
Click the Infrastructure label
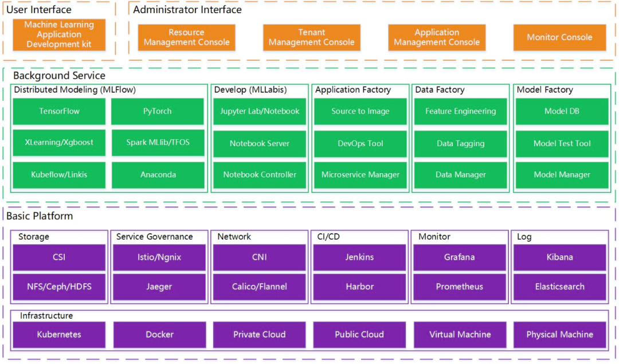point(46,316)
